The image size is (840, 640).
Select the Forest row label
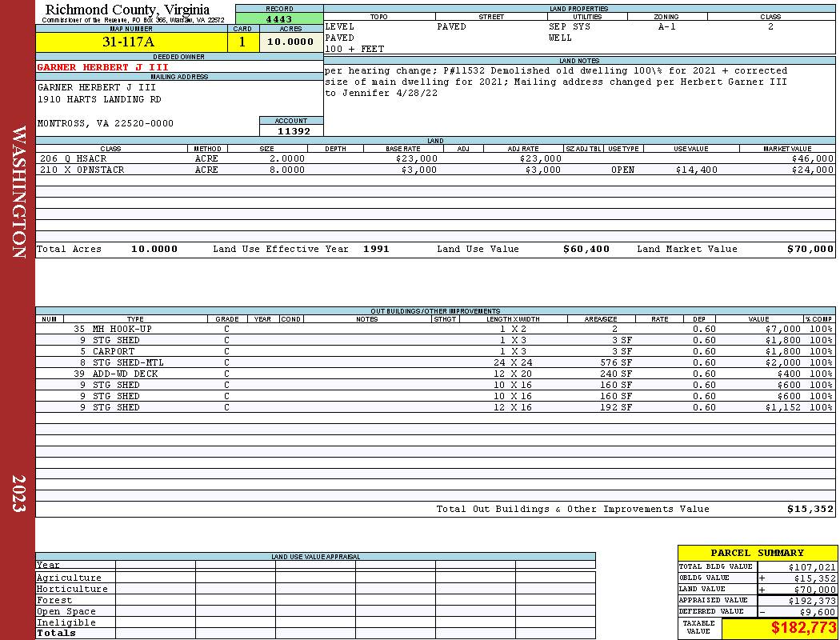54,600
